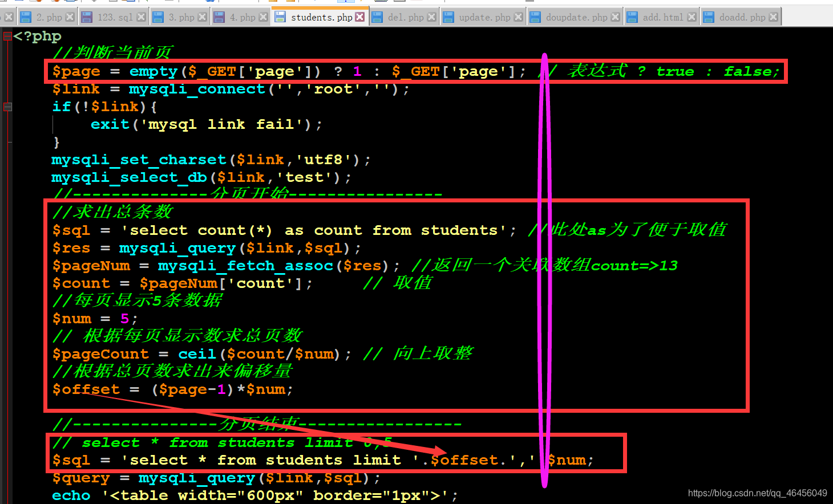This screenshot has height=504, width=833.
Task: Click the line "exit('mysql link fail');"
Action: pyautogui.click(x=207, y=124)
